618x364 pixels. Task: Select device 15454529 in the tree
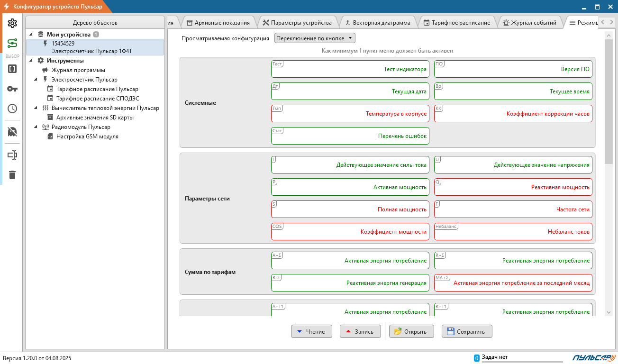point(95,47)
